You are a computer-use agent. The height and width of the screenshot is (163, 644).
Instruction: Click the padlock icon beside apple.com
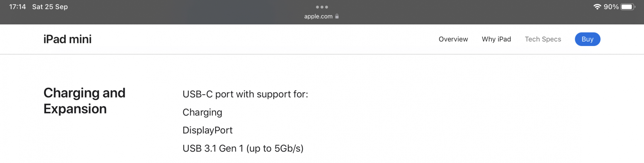tap(337, 16)
